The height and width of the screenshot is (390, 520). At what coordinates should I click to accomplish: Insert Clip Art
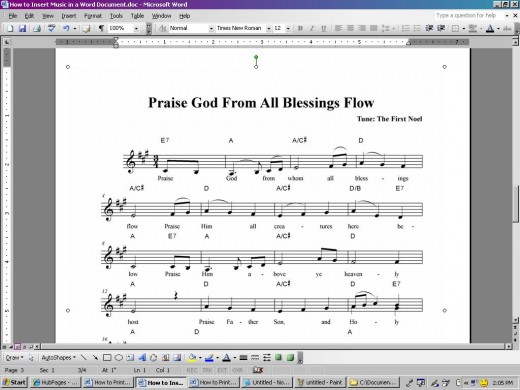tap(165, 358)
